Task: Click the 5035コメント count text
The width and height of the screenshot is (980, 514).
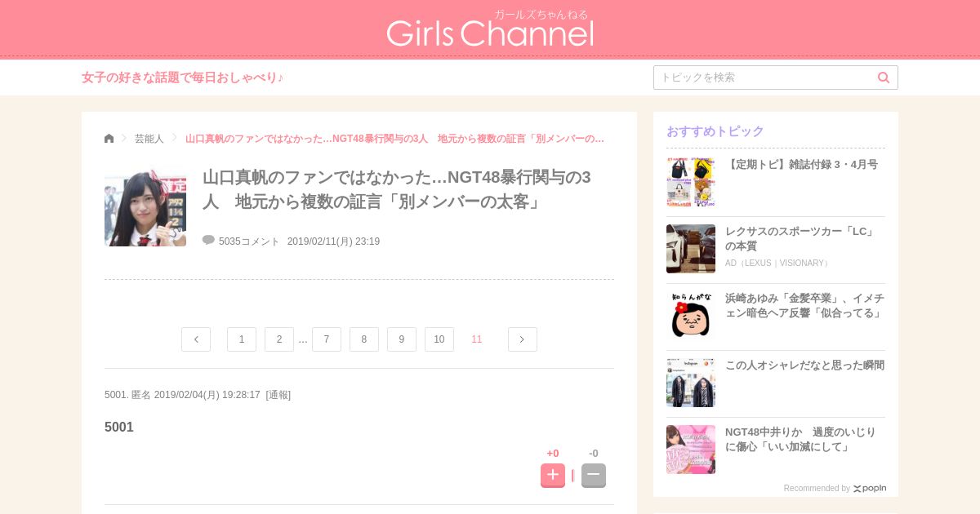Action: click(249, 241)
